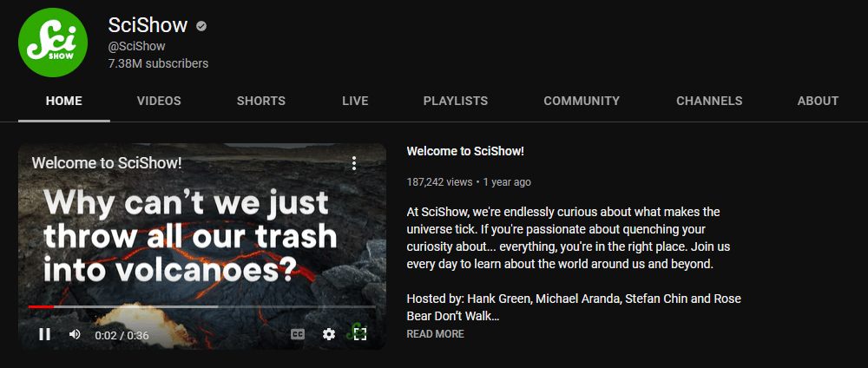Screen dimensions: 868x368
Task: Select the Community tab
Action: tap(582, 101)
